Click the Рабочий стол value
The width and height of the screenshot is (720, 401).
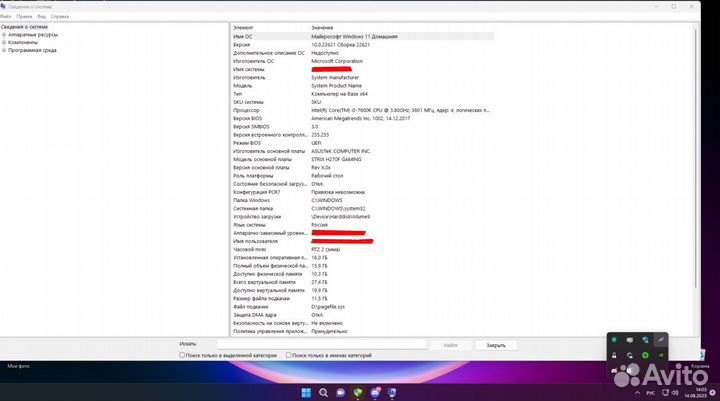(327, 176)
